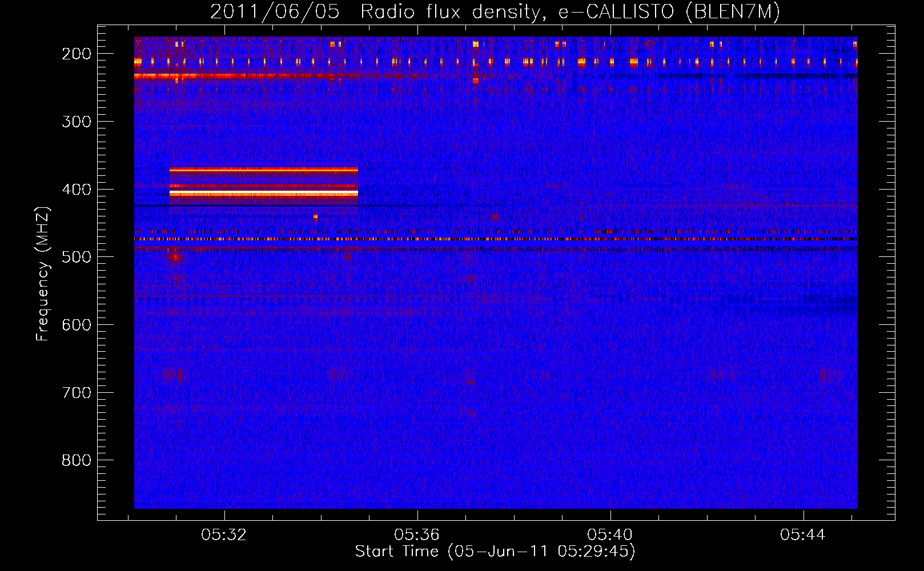Image resolution: width=924 pixels, height=571 pixels.
Task: Click the 'Frequency (MHZ)' axis label
Action: tap(43, 274)
